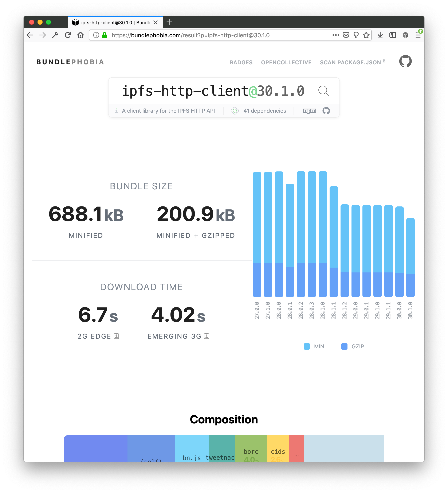
Task: Open the Firefox hamburger menu
Action: [x=418, y=35]
